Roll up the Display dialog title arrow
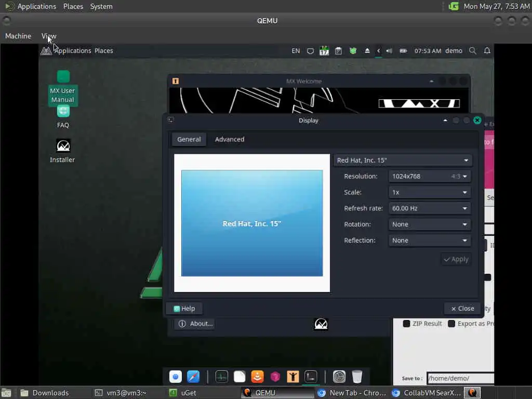Screen dimensions: 532x399 pyautogui.click(x=445, y=121)
